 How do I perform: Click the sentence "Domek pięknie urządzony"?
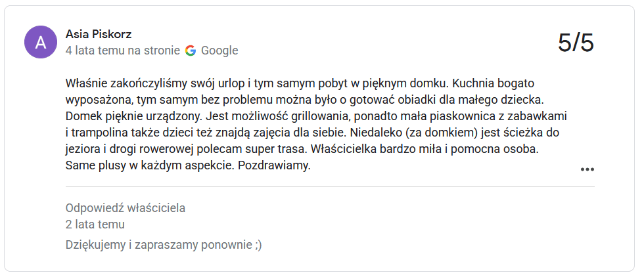pyautogui.click(x=133, y=116)
